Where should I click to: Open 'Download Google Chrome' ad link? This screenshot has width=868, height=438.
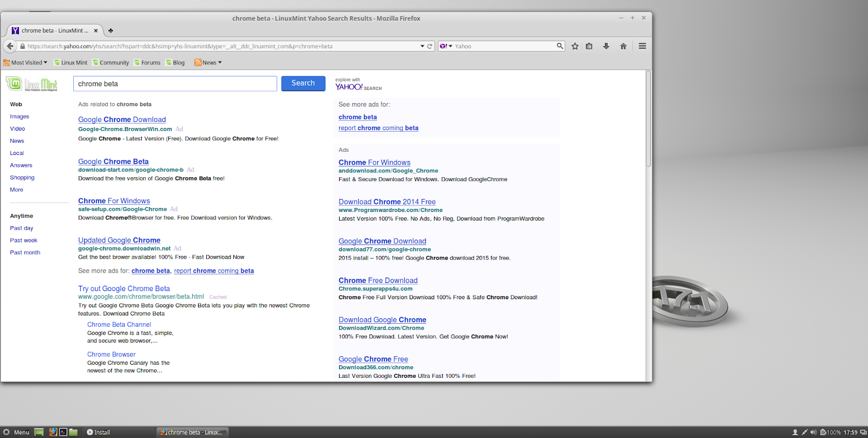[x=382, y=320]
